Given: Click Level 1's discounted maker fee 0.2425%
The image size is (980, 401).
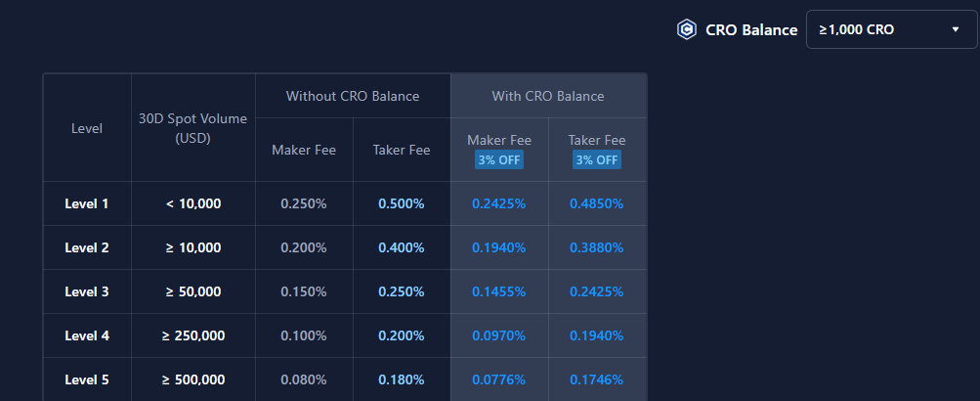Looking at the screenshot, I should coord(499,203).
